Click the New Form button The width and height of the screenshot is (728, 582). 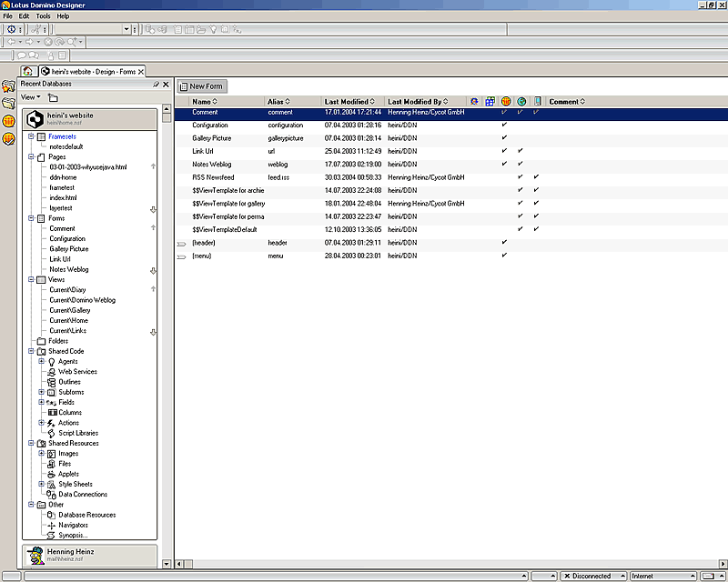(x=201, y=86)
